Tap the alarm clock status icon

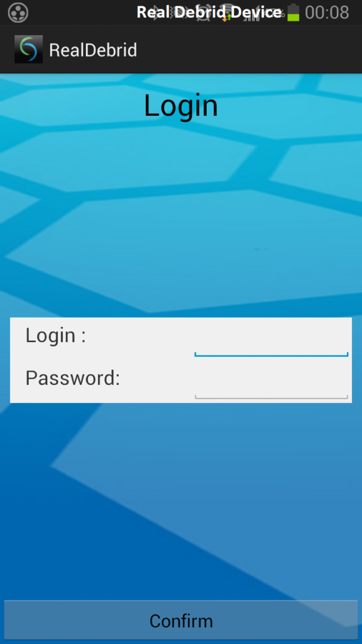pyautogui.click(x=202, y=13)
